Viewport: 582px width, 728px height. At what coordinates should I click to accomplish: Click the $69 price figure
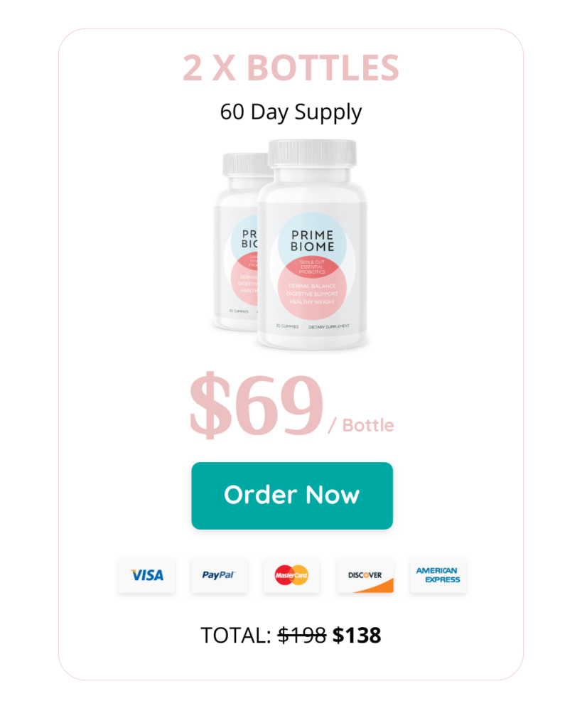(x=257, y=405)
